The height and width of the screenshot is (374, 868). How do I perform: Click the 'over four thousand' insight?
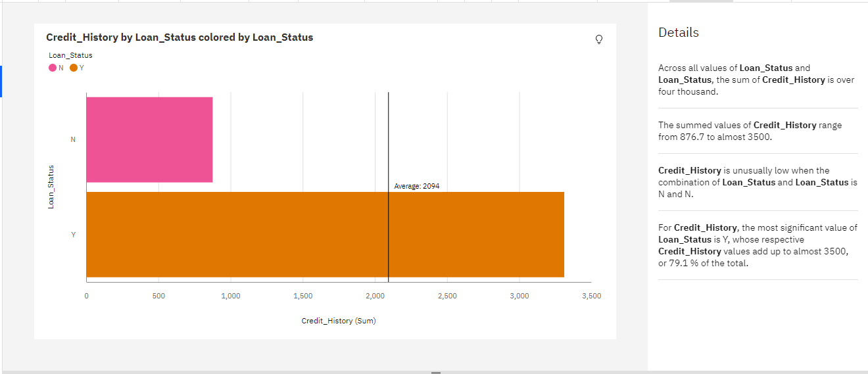[x=756, y=80]
